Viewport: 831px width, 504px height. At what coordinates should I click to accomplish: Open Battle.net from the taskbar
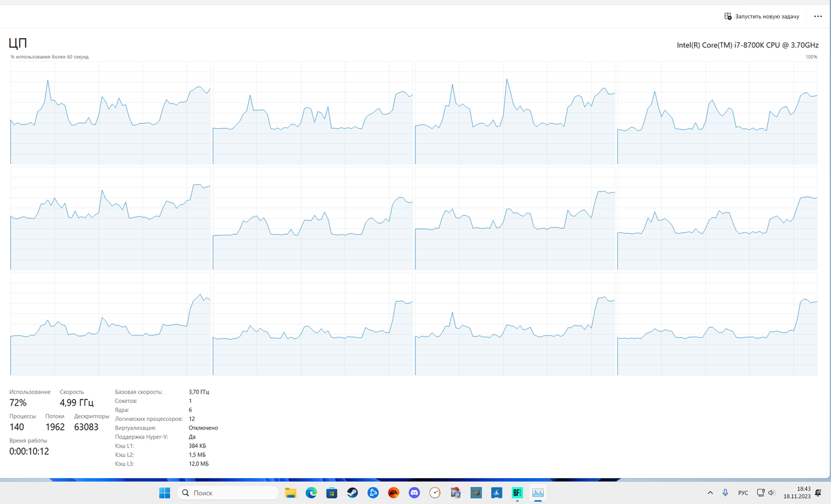point(373,493)
